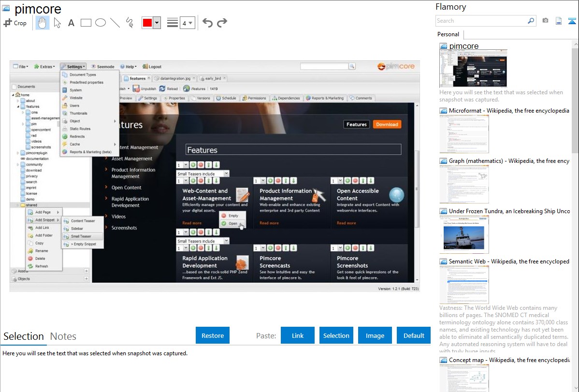This screenshot has width=579, height=392.
Task: Click the Semantic Web snapshot thumbnail
Action: point(464,285)
